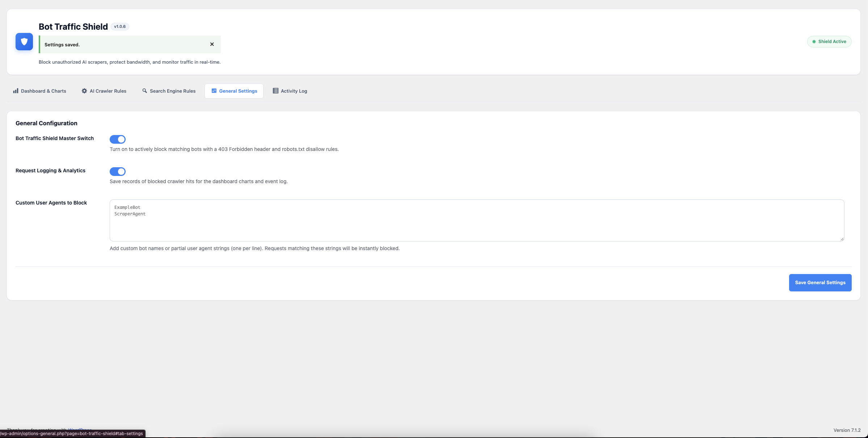Click the Bot Traffic Shield Master Switch label
This screenshot has width=868, height=438.
click(x=55, y=138)
